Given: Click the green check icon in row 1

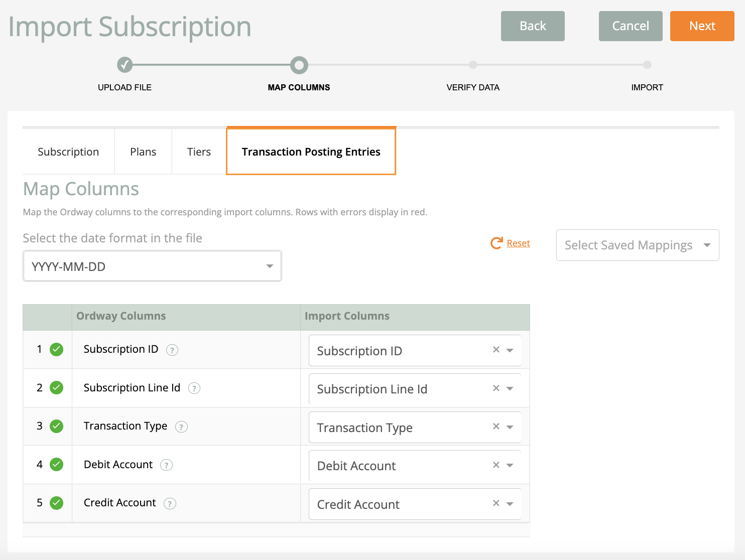Looking at the screenshot, I should [x=57, y=349].
